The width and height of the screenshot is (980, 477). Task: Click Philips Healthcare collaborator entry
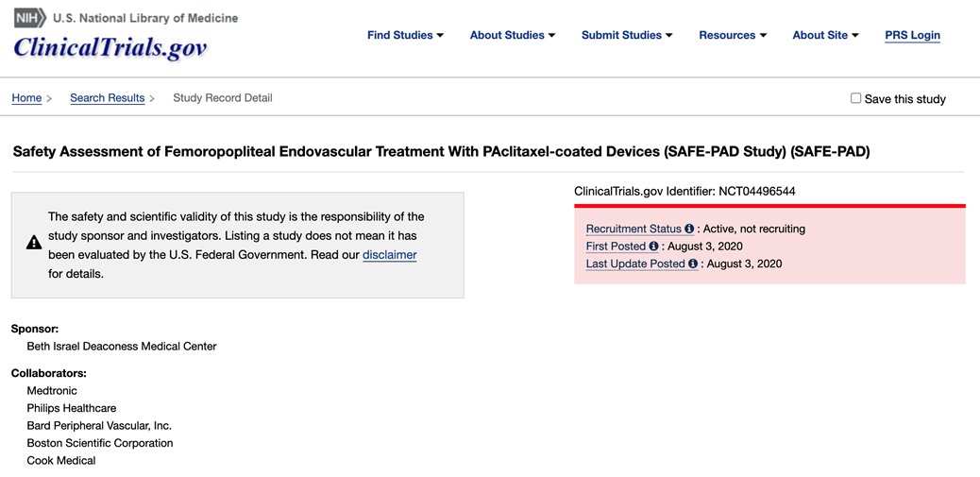pos(71,408)
